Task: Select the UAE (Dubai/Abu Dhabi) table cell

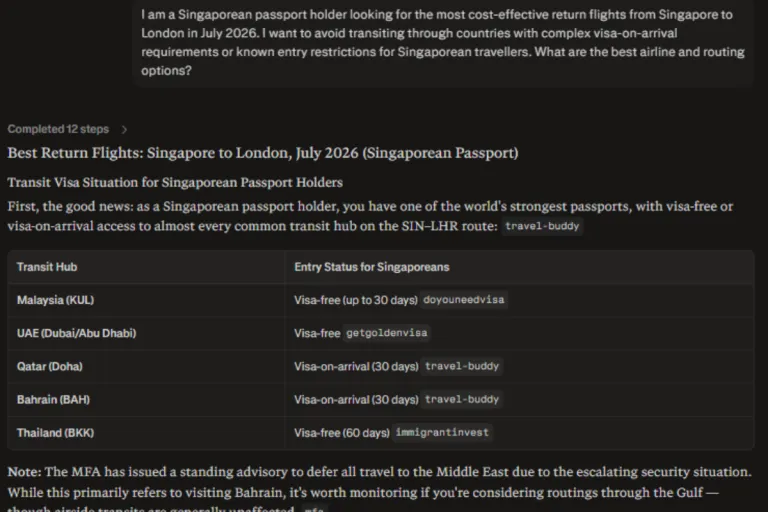Action: (x=76, y=333)
